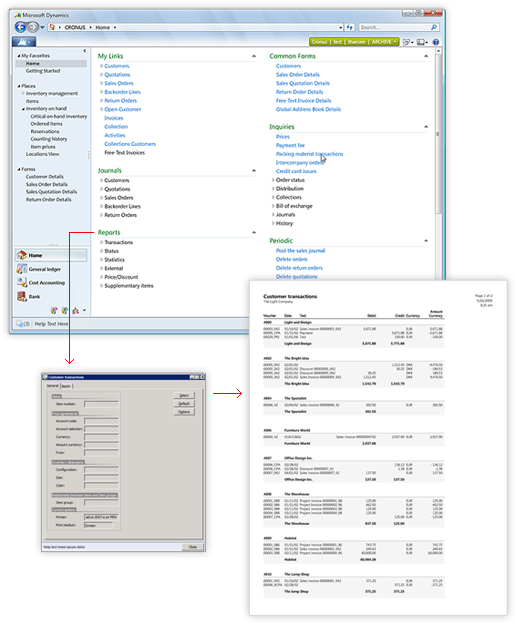Click the Account code field in dialog

click(101, 421)
